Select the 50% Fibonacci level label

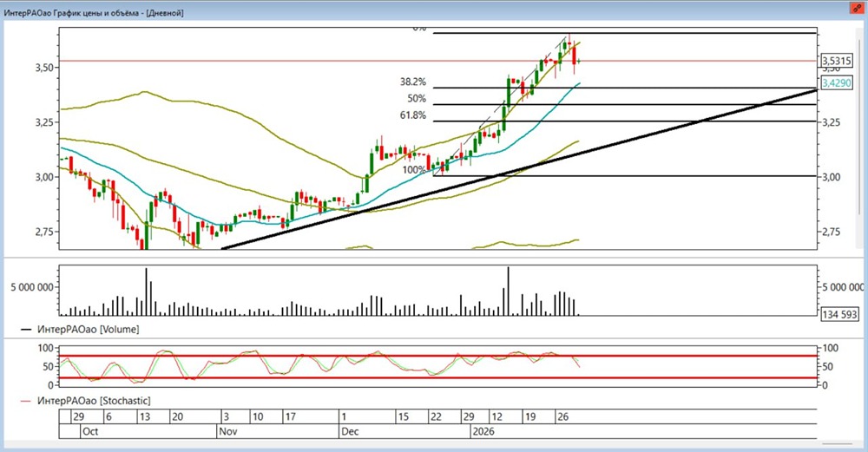coord(417,99)
